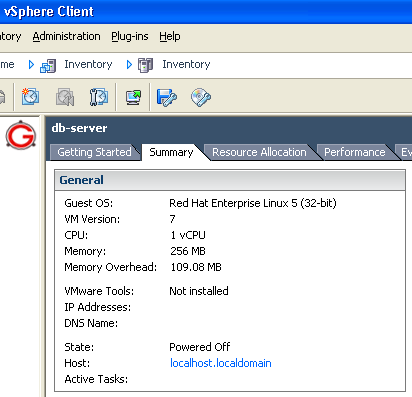Image resolution: width=412 pixels, height=397 pixels.
Task: Open the Plug-ins menu
Action: 130,36
